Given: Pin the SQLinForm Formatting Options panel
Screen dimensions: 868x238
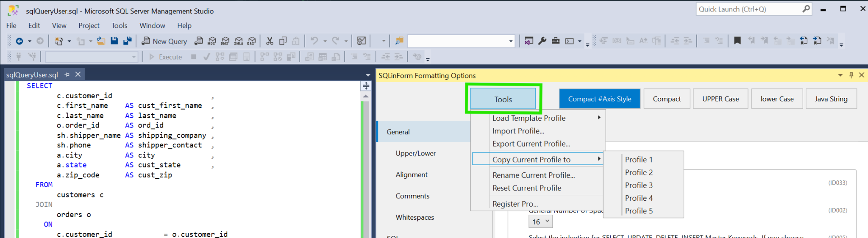Looking at the screenshot, I should (851, 75).
